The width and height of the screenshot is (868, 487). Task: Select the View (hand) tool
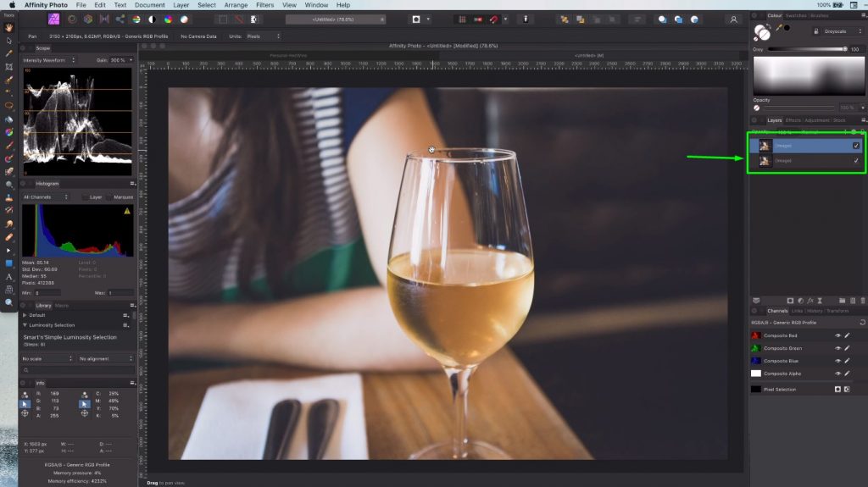8,27
